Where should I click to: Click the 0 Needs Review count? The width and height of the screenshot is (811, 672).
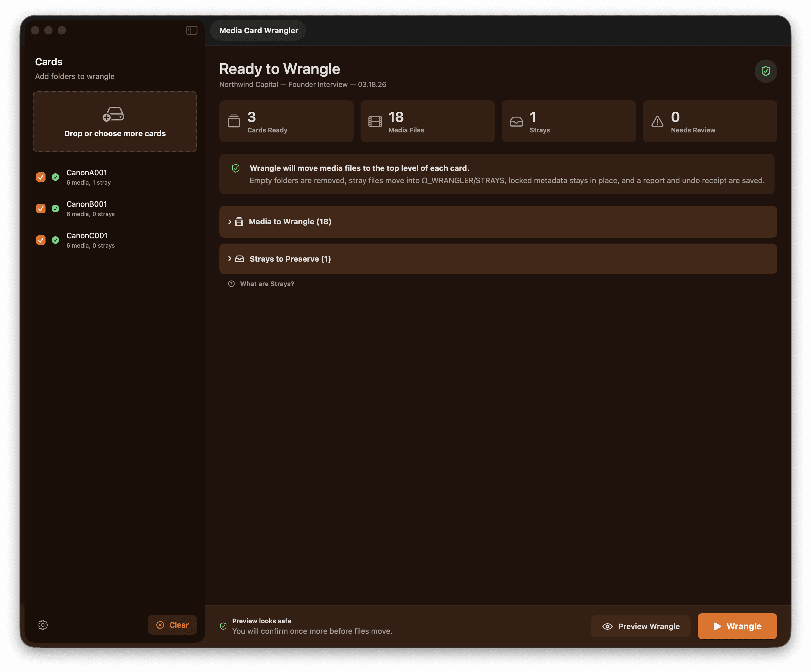(675, 117)
